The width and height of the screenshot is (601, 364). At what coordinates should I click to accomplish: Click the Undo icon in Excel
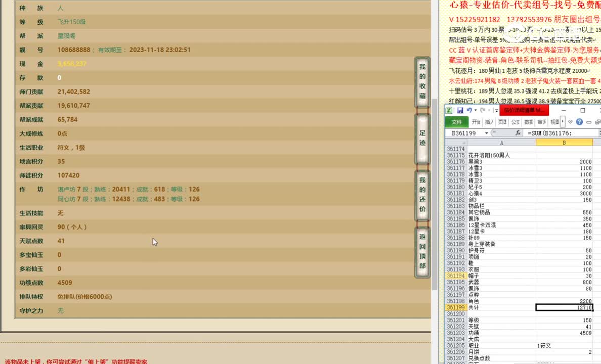pyautogui.click(x=470, y=110)
